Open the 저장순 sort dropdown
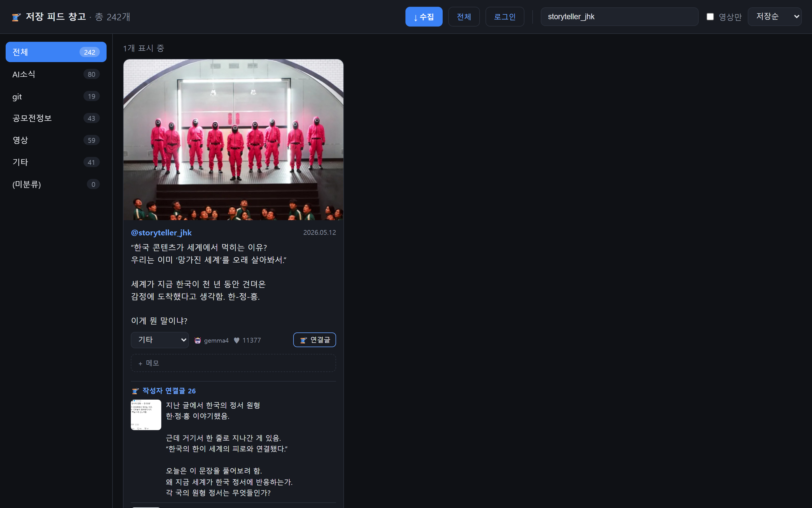This screenshot has height=508, width=812. coord(775,16)
